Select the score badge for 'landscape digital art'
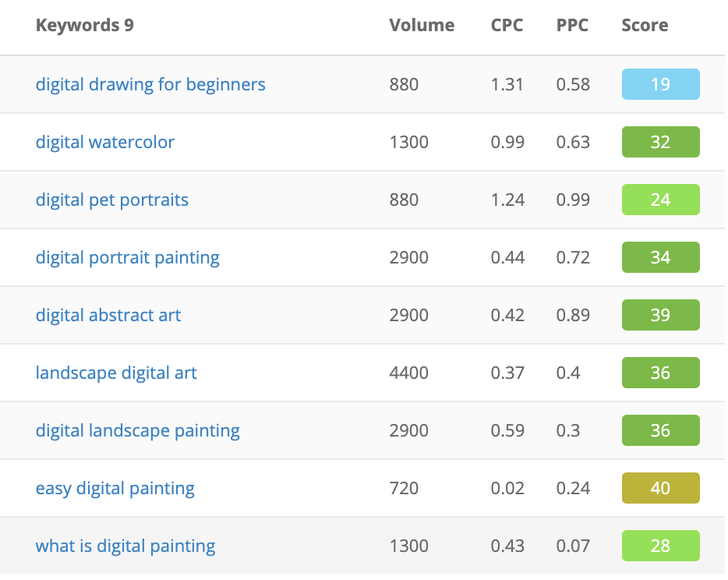The height and width of the screenshot is (580, 728). point(660,373)
